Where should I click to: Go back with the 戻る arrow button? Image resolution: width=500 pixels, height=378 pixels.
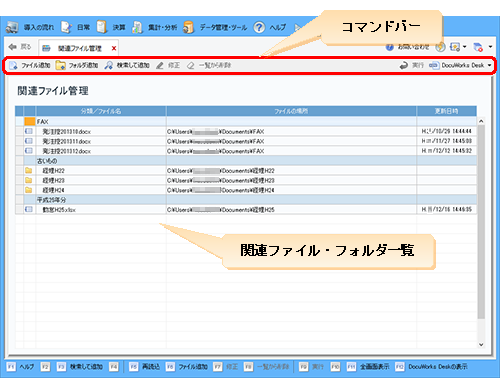(20, 47)
